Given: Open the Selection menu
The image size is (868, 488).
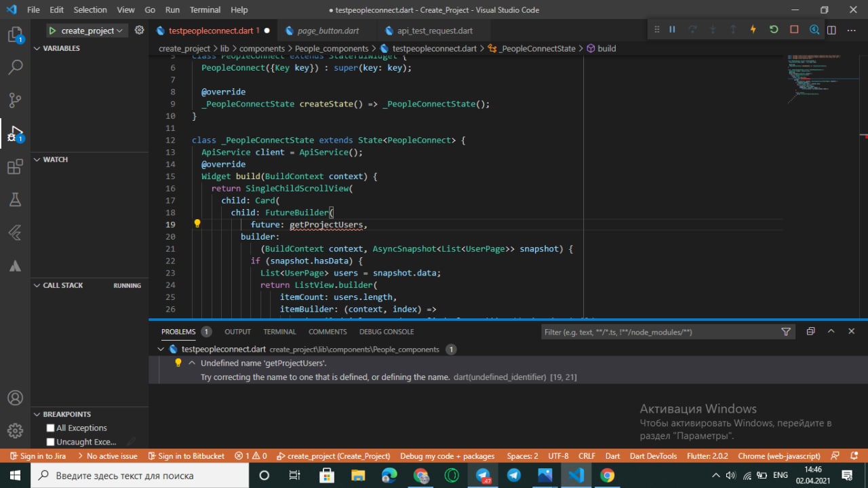Looking at the screenshot, I should (x=90, y=10).
